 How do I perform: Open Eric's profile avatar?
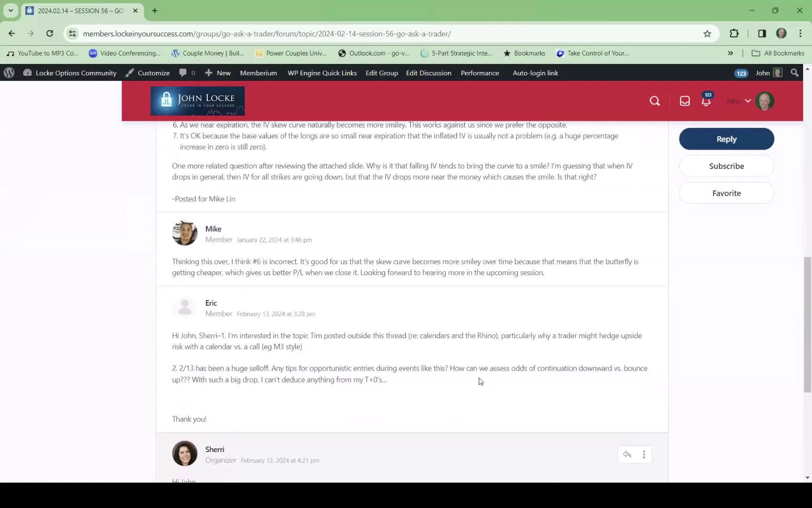click(185, 307)
